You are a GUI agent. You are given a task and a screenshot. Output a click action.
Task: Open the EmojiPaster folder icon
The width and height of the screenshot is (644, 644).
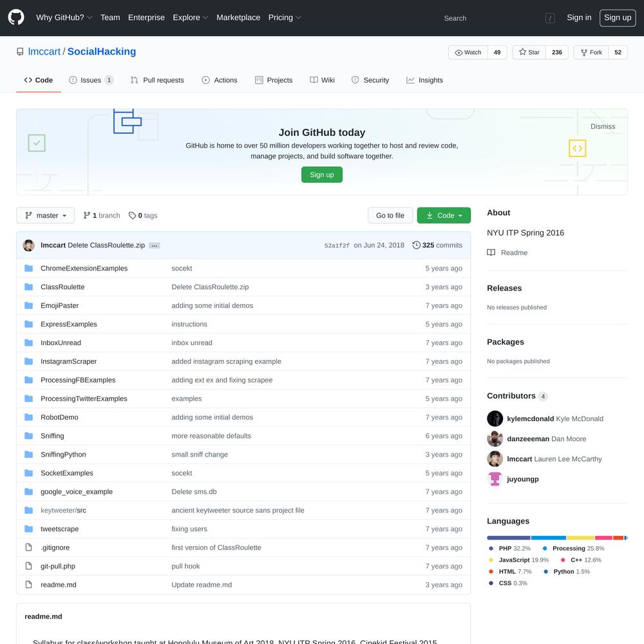(29, 305)
